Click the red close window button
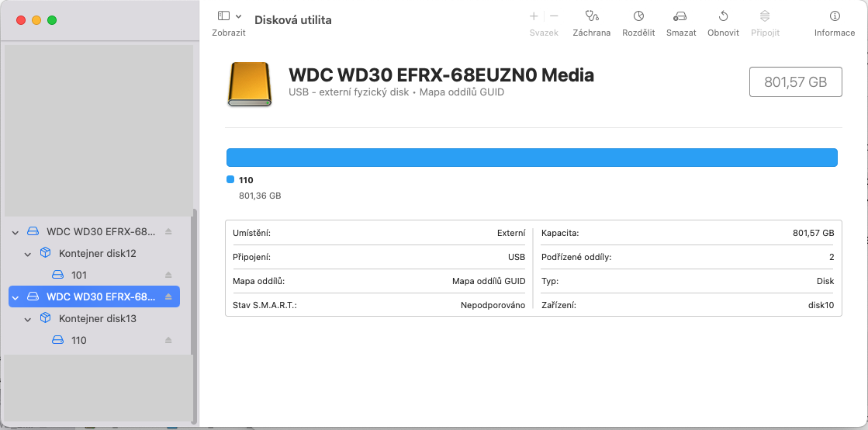868x430 pixels. 21,20
